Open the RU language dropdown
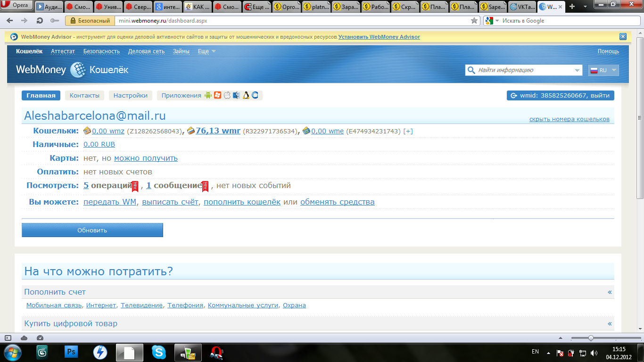Screen dimensions: 644x362 tap(603, 70)
